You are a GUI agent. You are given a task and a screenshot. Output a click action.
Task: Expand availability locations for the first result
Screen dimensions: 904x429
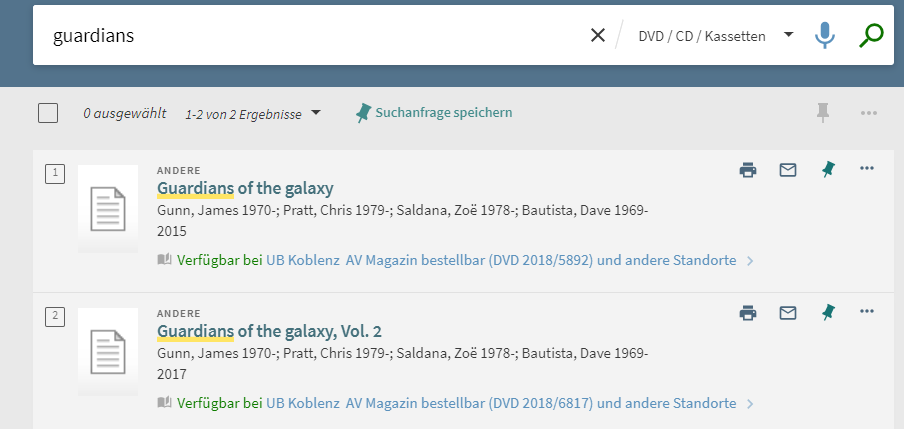point(750,261)
